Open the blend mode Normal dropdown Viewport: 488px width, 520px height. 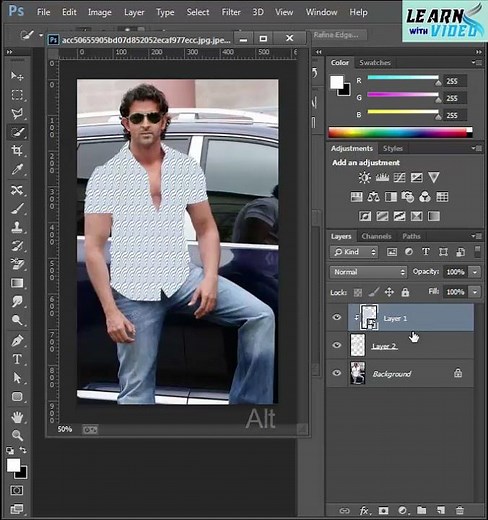pos(369,272)
